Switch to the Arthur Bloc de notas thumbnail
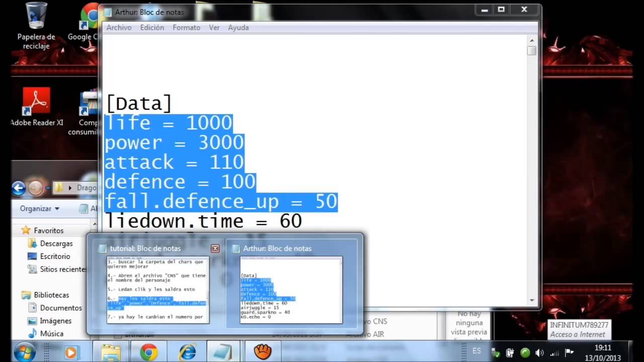644x362 pixels. pos(291,290)
